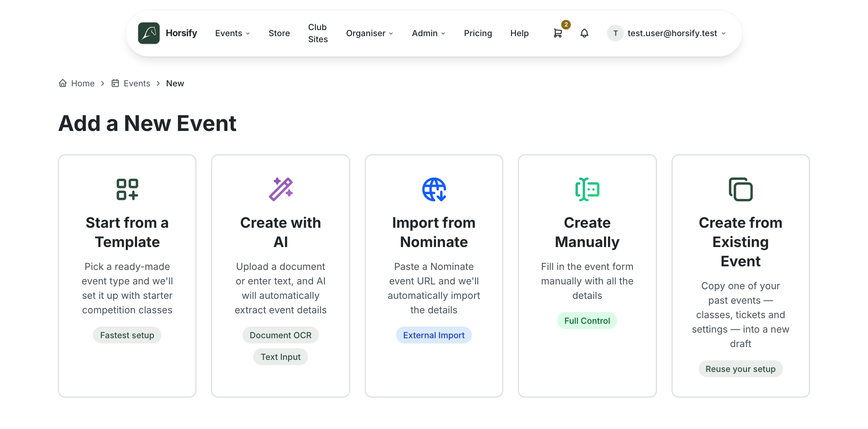Click the 'Pick a ready-made event type' description
This screenshot has width=868, height=429.
pyautogui.click(x=127, y=288)
